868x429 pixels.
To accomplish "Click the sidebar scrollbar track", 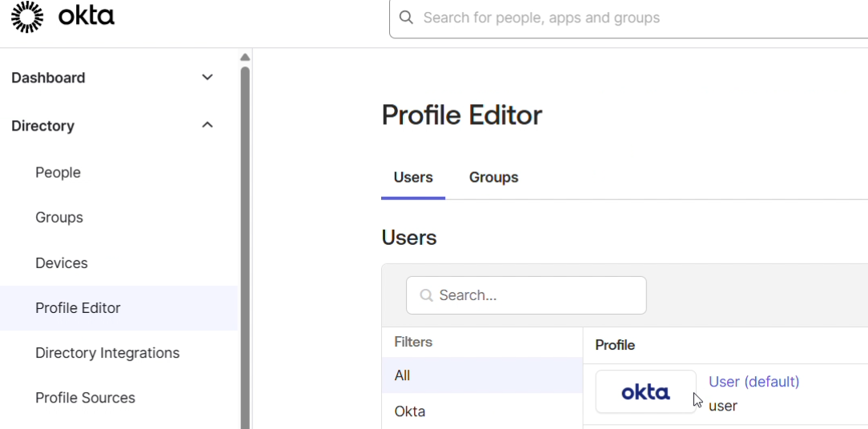I will (245, 249).
